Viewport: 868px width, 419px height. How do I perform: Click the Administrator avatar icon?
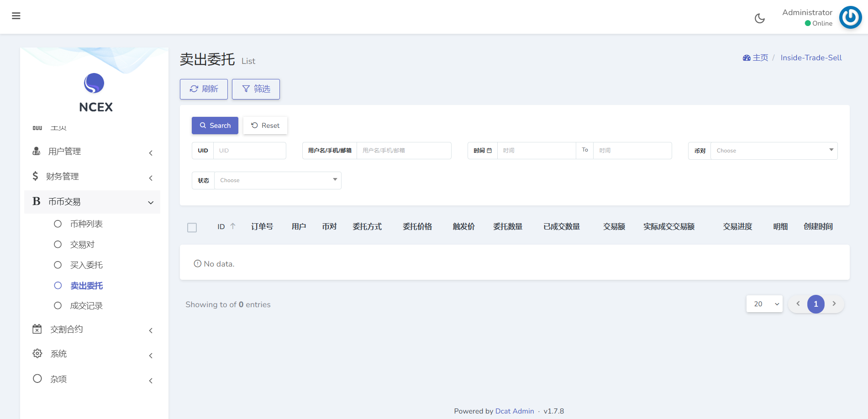tap(850, 17)
